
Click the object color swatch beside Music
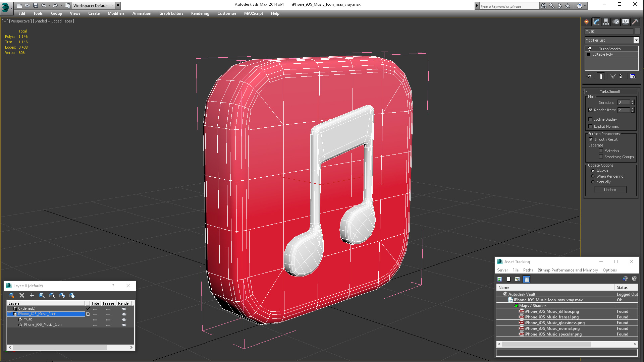tap(638, 31)
